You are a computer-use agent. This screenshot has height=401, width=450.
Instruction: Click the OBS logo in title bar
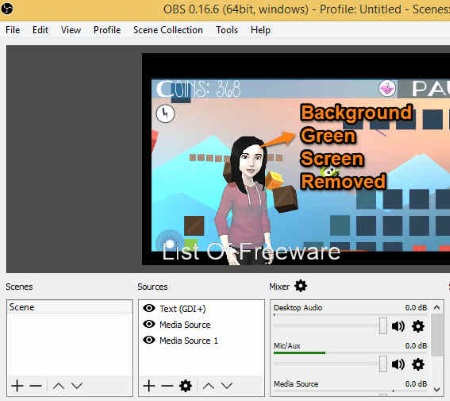7,8
